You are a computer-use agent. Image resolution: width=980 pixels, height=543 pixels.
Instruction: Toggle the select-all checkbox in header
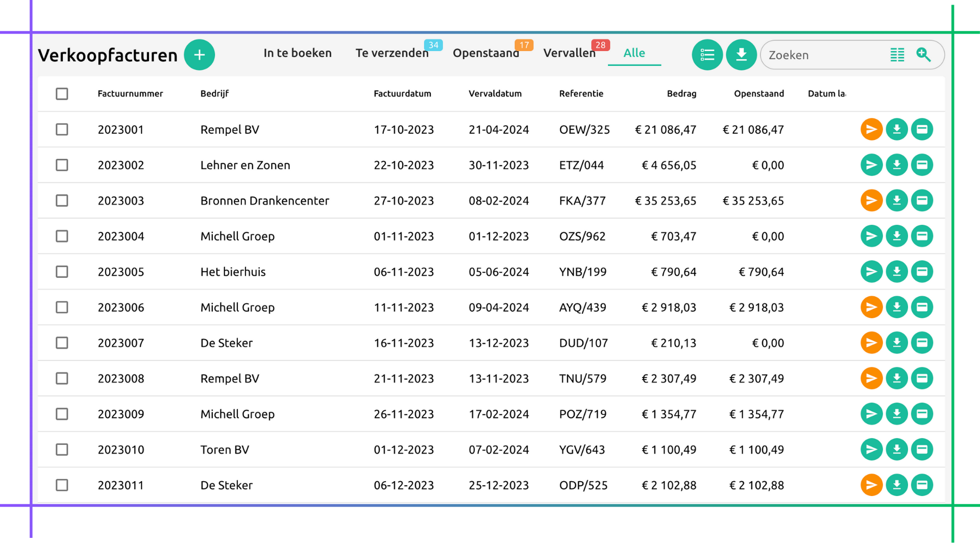(x=62, y=94)
